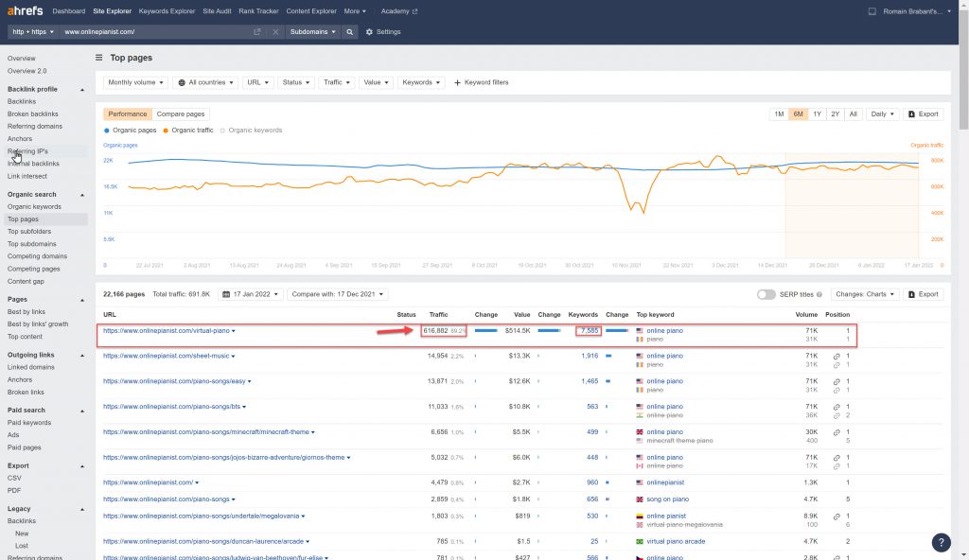Screen dimensions: 969x560
Task: Open the Subdomains mode dropdown
Action: [312, 31]
